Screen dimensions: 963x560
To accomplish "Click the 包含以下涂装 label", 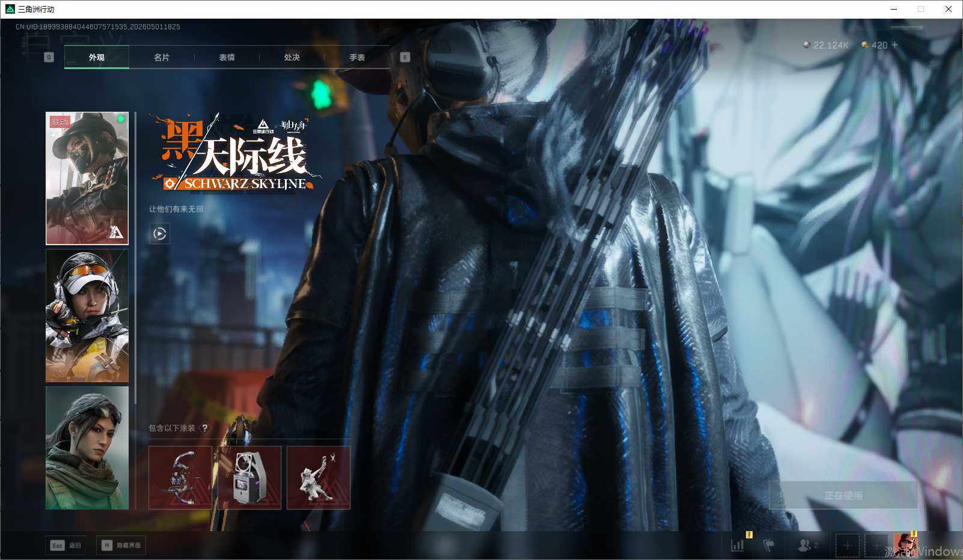I will coord(172,428).
